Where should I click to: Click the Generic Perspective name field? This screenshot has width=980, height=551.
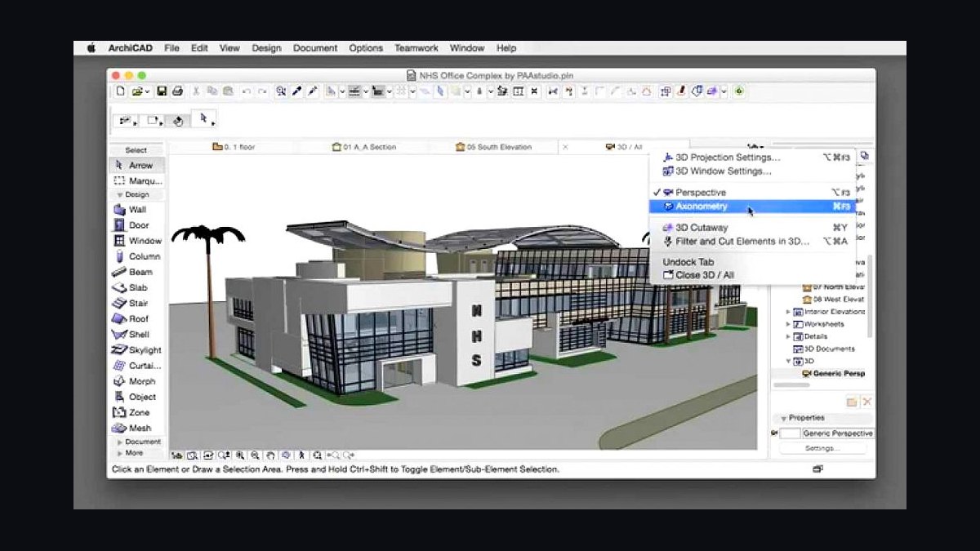click(x=838, y=433)
